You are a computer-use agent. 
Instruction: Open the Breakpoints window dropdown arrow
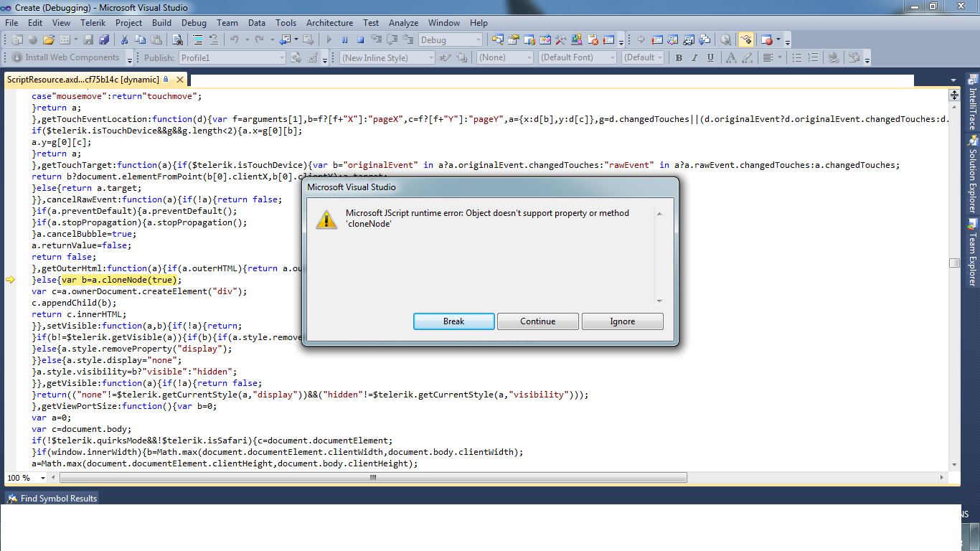778,40
